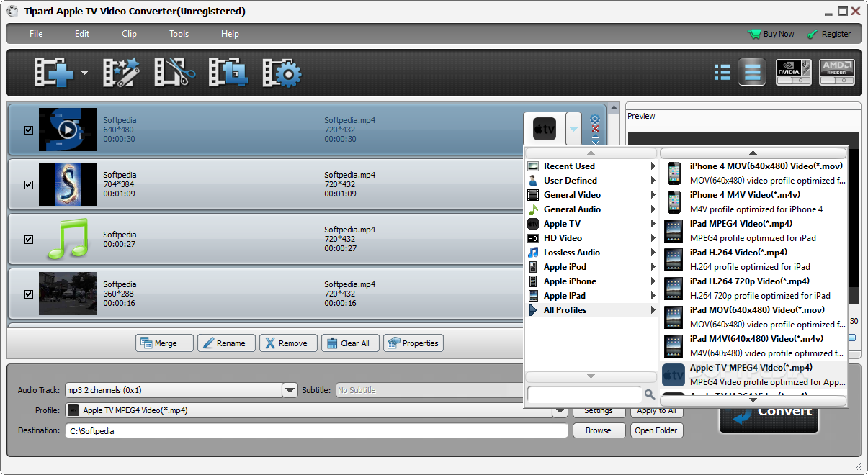868x475 pixels.
Task: Toggle AMD acceleration icon
Action: click(837, 72)
